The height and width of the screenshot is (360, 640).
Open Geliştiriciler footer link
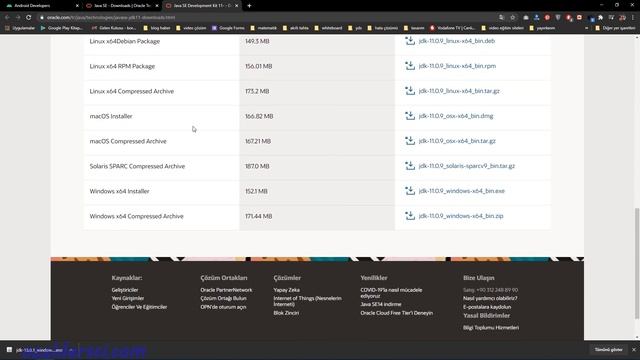125,290
